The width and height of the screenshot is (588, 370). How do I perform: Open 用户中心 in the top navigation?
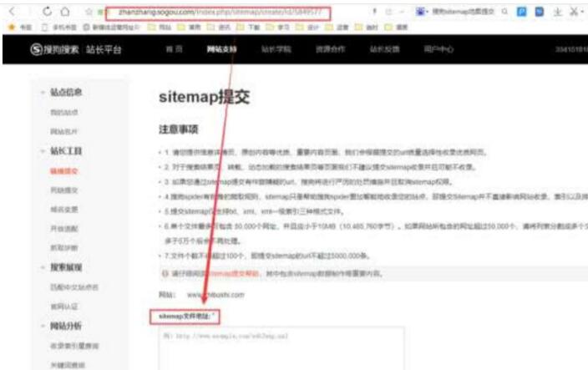[x=438, y=49]
